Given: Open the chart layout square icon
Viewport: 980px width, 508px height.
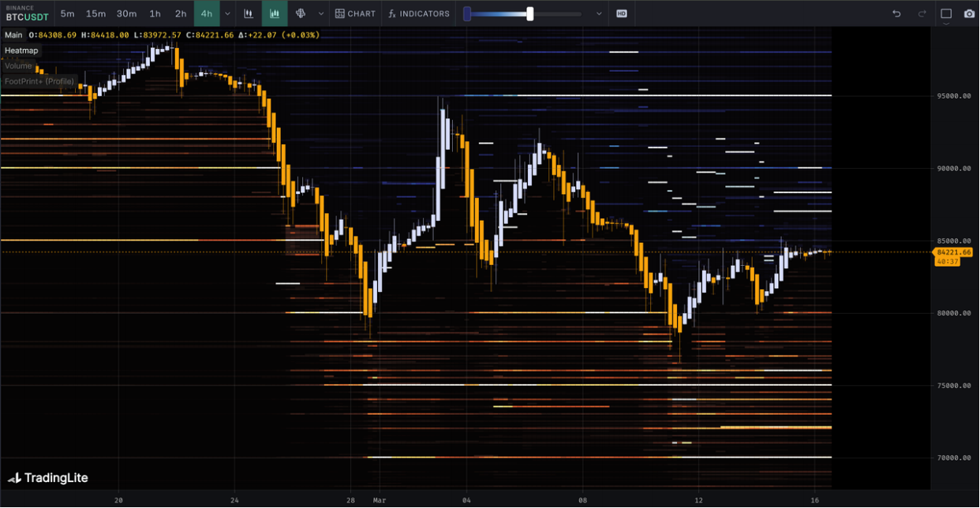Looking at the screenshot, I should click(946, 13).
